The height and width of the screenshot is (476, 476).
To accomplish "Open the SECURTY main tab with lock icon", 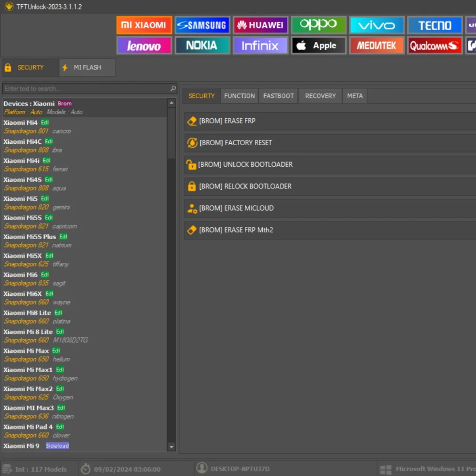I will click(x=30, y=68).
